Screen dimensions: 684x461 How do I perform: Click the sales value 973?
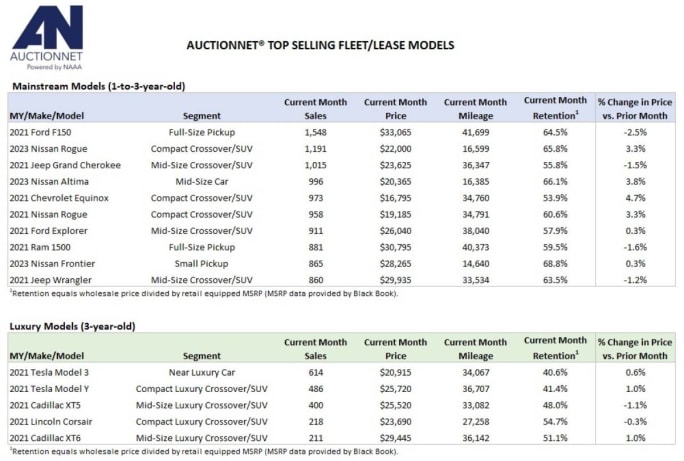pyautogui.click(x=315, y=198)
